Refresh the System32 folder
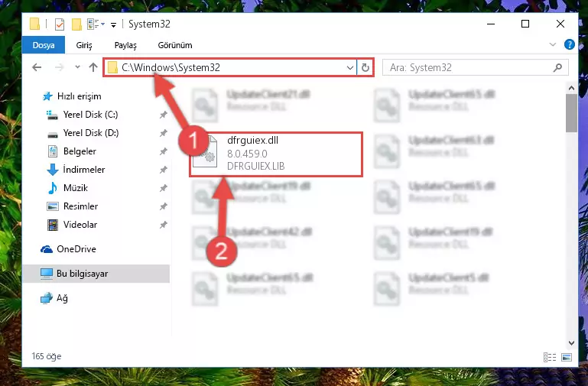This screenshot has width=588, height=386. click(x=365, y=68)
